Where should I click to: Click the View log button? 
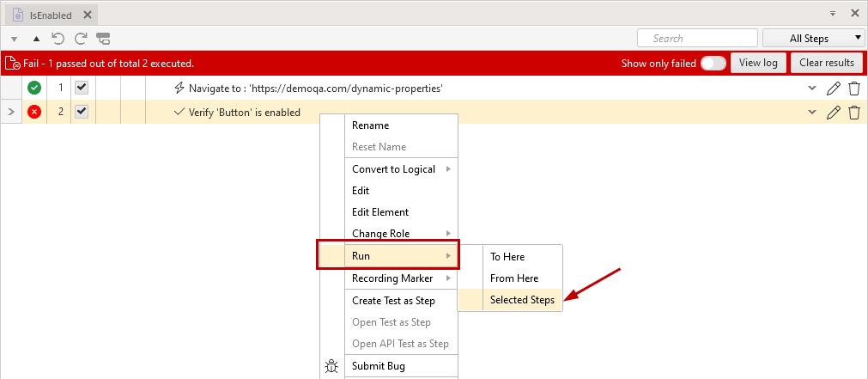(x=758, y=63)
